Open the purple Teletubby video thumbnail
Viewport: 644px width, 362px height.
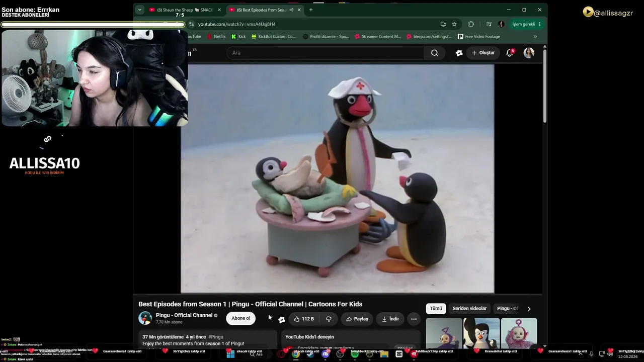click(444, 333)
